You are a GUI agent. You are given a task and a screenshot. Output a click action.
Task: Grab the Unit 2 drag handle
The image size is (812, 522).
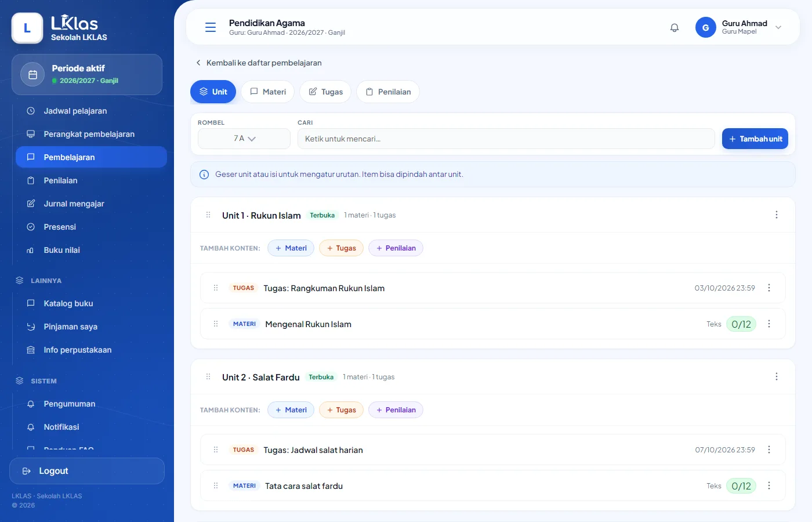click(208, 377)
